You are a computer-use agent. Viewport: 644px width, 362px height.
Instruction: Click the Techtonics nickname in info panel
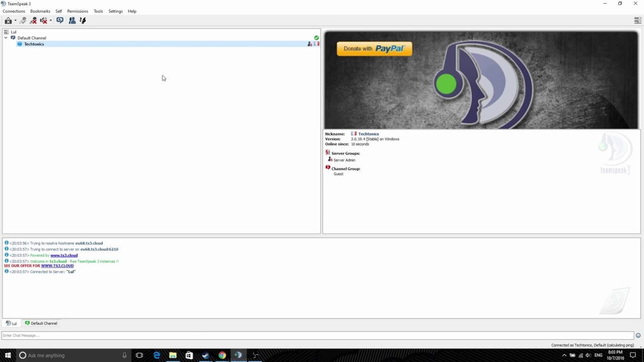point(369,134)
